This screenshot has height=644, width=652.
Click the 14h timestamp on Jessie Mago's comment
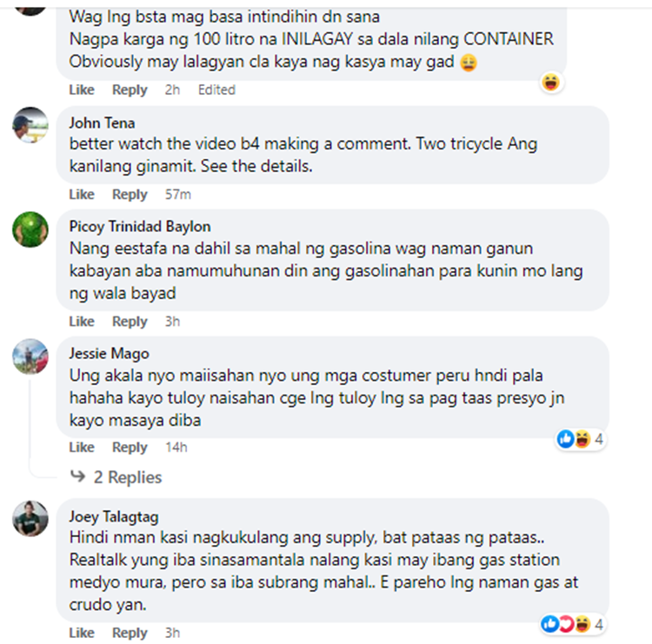[176, 448]
